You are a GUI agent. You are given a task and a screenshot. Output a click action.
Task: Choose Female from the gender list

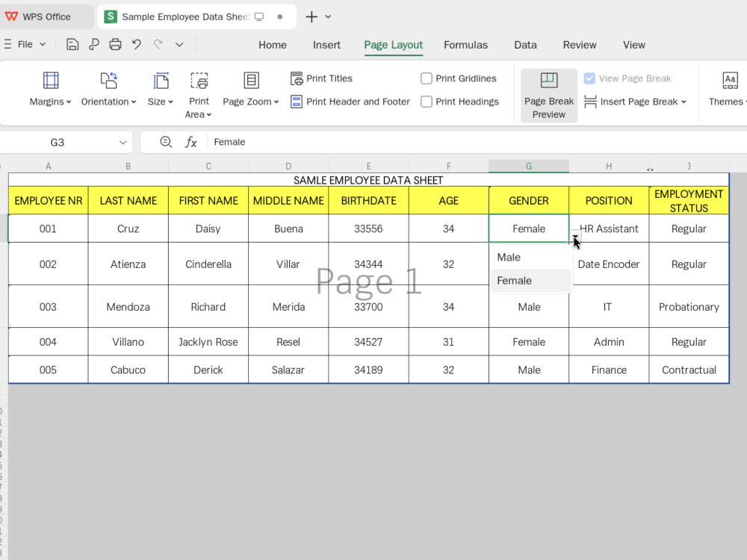(x=530, y=281)
